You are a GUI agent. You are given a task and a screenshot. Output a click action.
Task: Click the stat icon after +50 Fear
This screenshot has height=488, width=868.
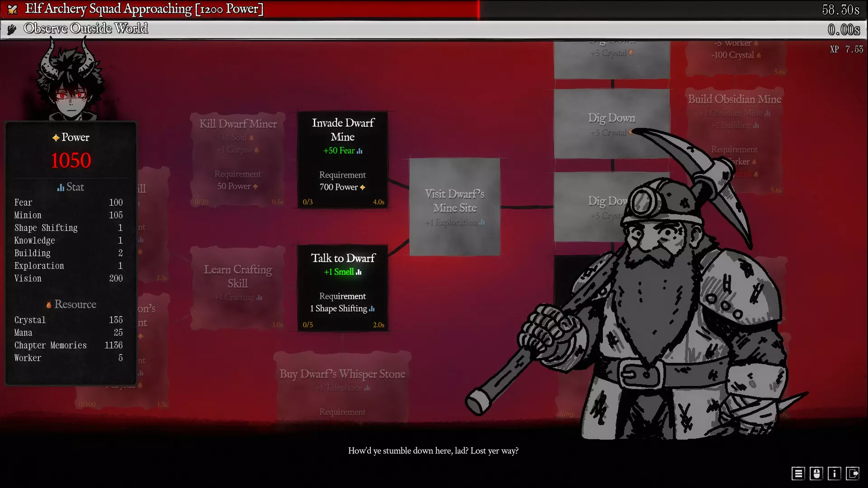tap(359, 151)
